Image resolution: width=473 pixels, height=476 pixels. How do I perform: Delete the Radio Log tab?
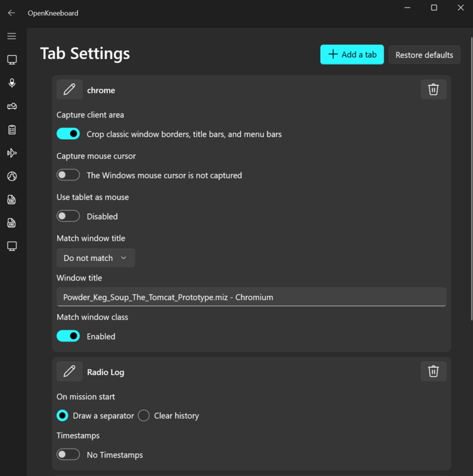[x=433, y=371]
